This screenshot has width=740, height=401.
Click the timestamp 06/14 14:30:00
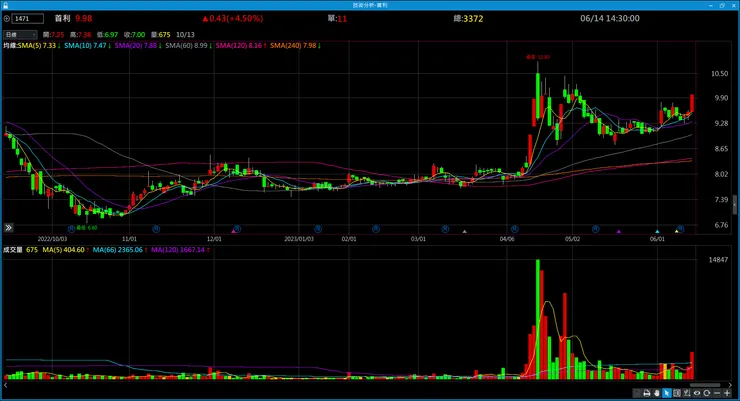pos(610,18)
